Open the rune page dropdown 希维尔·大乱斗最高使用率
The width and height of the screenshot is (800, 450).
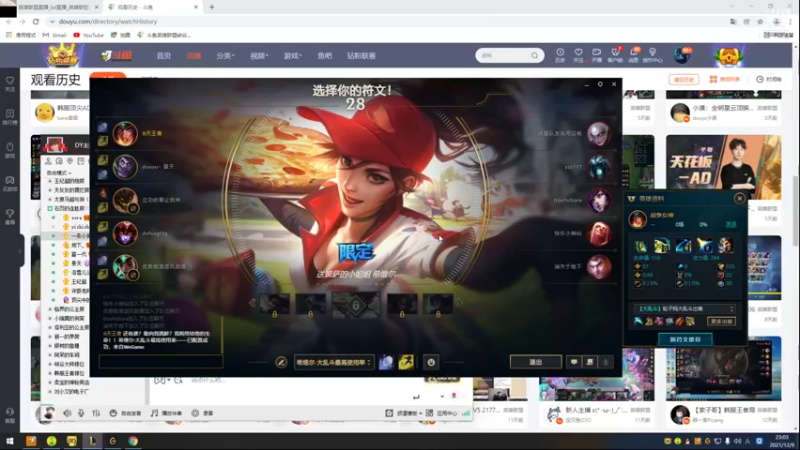(x=334, y=362)
